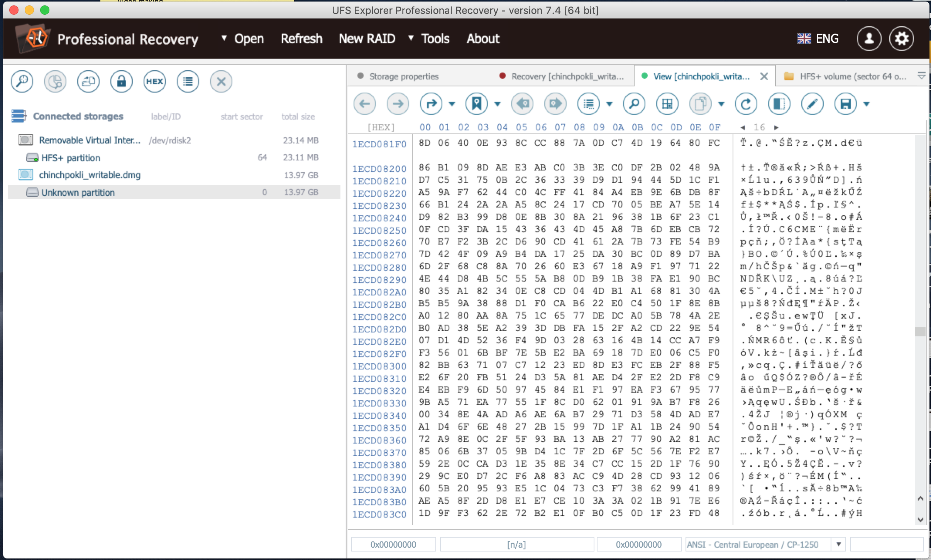Open the About menu item

(483, 39)
